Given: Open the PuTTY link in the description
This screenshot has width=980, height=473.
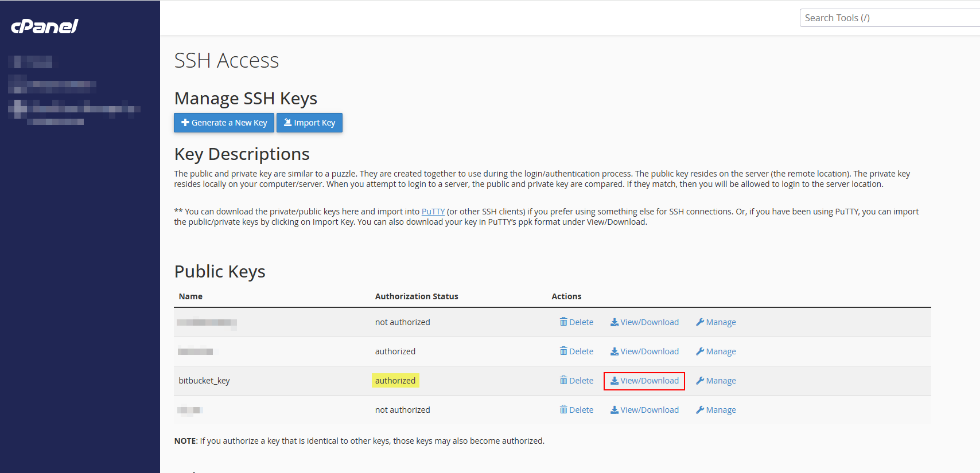Looking at the screenshot, I should 433,212.
